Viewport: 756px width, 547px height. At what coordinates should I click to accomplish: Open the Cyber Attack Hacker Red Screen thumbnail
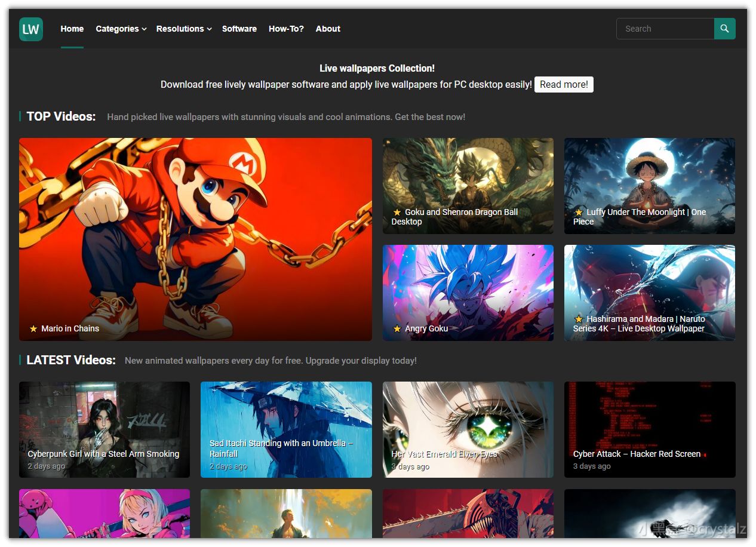tap(650, 429)
